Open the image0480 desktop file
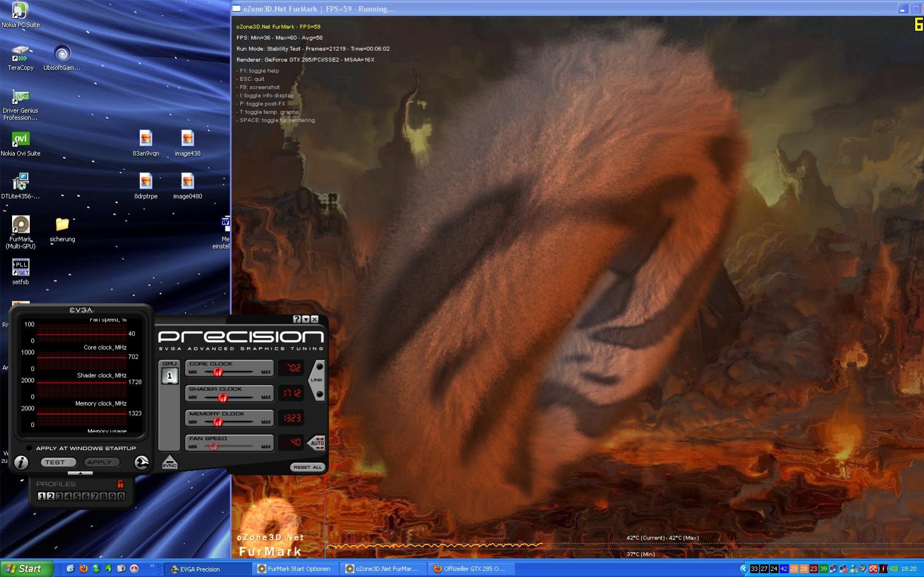 (x=188, y=186)
